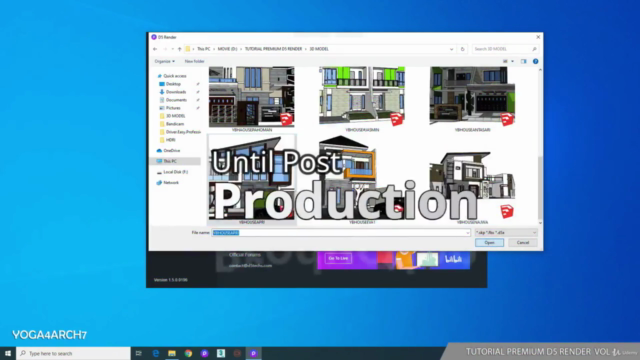Screen dimensions: 640x360
Task: Select the Downloads quick access folder
Action: coord(176,92)
